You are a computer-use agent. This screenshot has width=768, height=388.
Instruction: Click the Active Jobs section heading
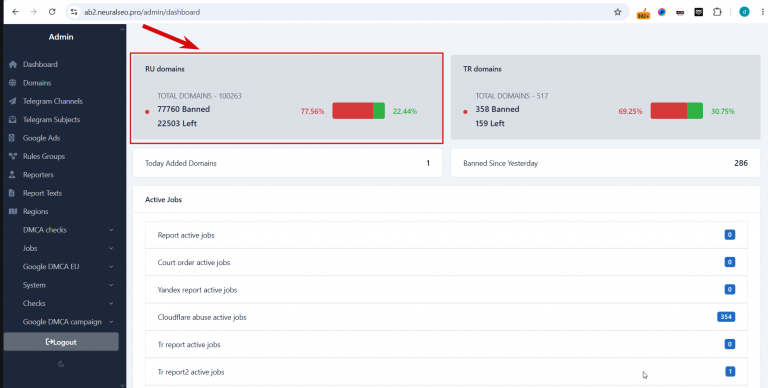click(164, 200)
